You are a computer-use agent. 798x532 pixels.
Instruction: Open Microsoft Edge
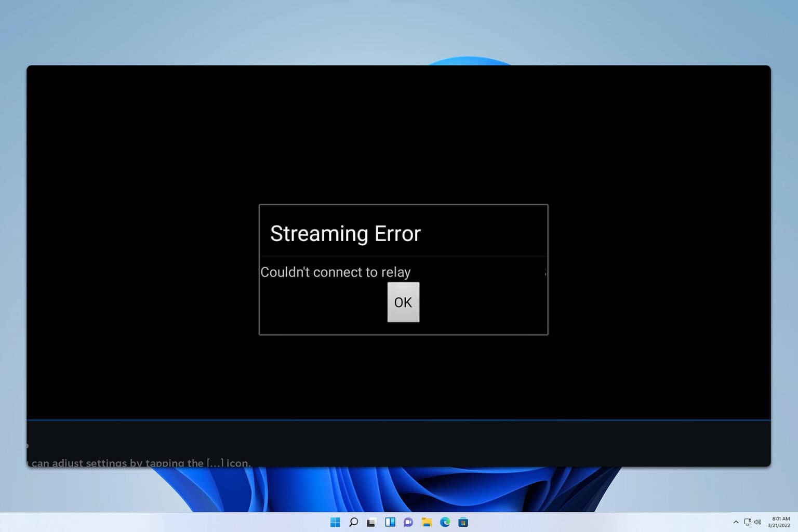tap(445, 522)
